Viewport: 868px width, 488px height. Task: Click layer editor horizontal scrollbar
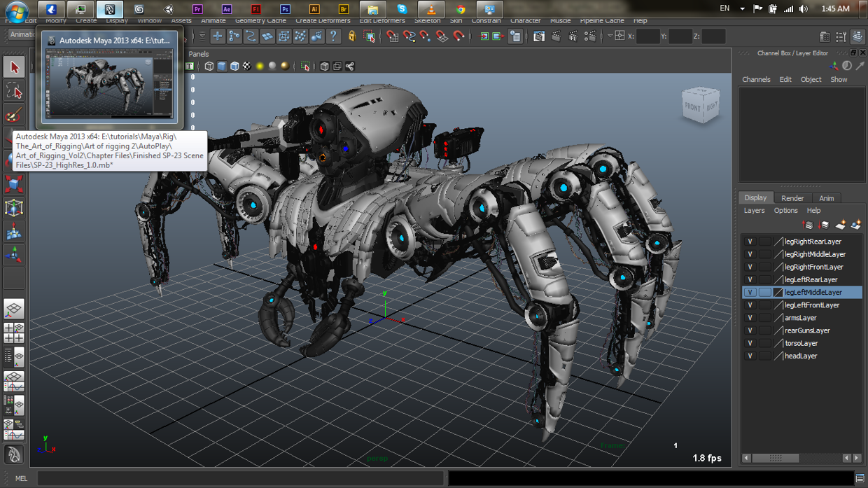tap(776, 458)
